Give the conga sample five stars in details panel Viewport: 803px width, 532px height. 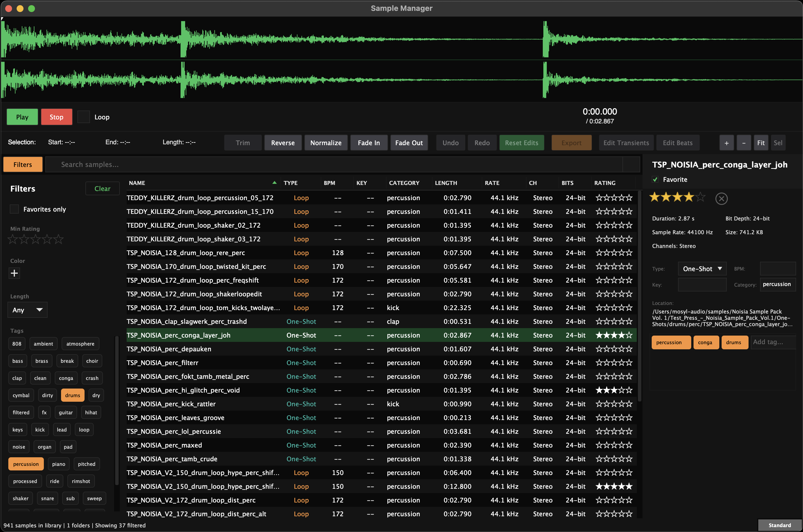click(x=700, y=197)
